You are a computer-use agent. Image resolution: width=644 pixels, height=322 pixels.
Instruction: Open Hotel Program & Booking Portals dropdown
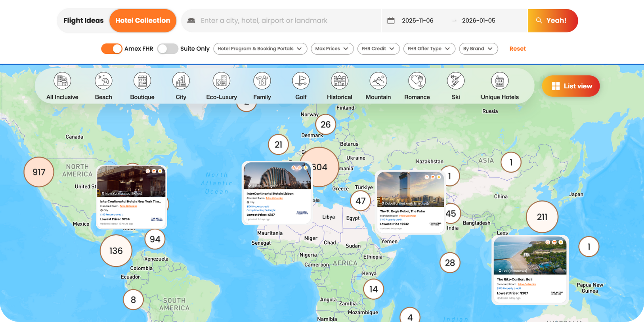click(x=260, y=49)
